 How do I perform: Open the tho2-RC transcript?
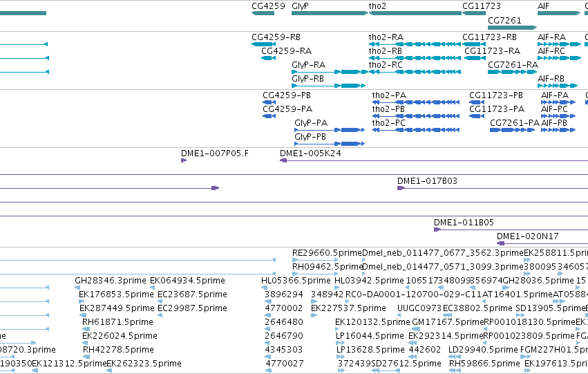(x=415, y=72)
